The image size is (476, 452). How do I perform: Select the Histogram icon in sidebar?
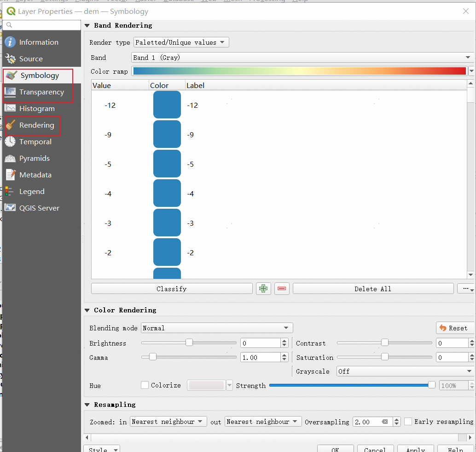tap(10, 108)
